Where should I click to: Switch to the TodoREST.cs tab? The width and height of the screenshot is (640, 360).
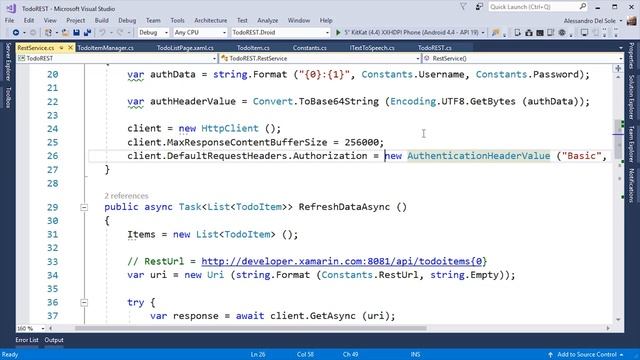coord(434,48)
